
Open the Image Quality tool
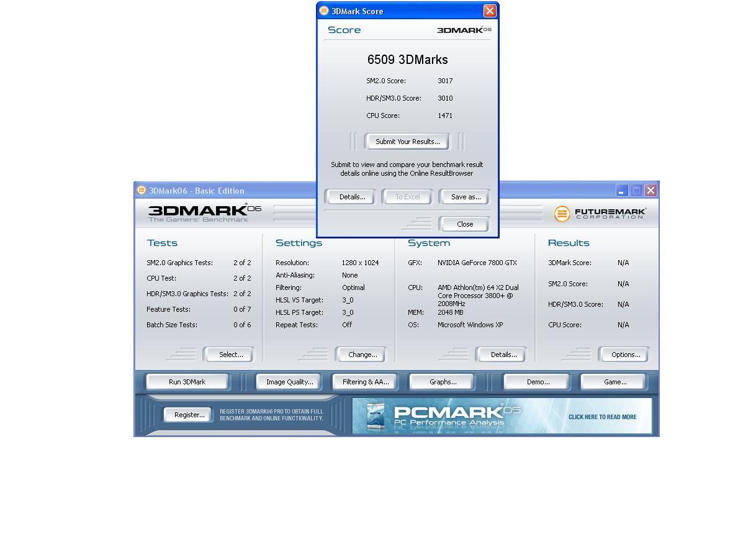pyautogui.click(x=289, y=382)
